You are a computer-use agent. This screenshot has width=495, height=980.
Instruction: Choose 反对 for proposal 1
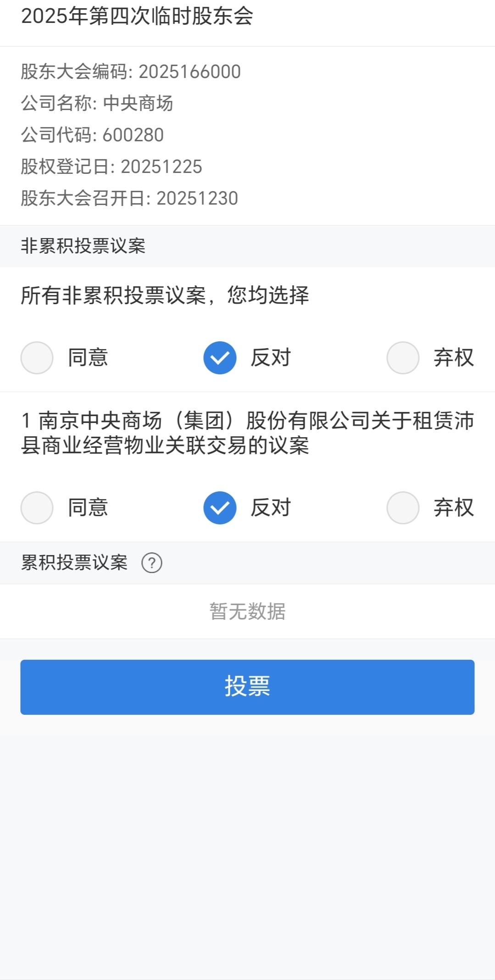coord(220,508)
